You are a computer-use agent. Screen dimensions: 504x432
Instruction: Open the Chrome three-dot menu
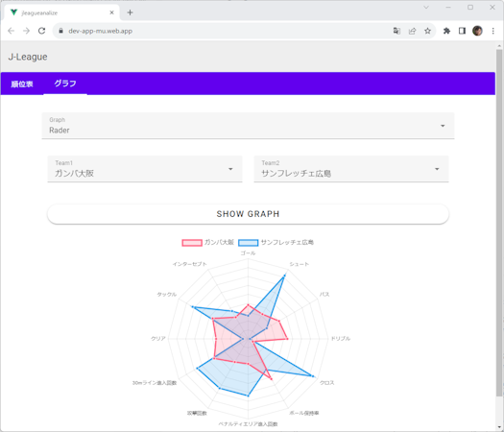pyautogui.click(x=492, y=31)
